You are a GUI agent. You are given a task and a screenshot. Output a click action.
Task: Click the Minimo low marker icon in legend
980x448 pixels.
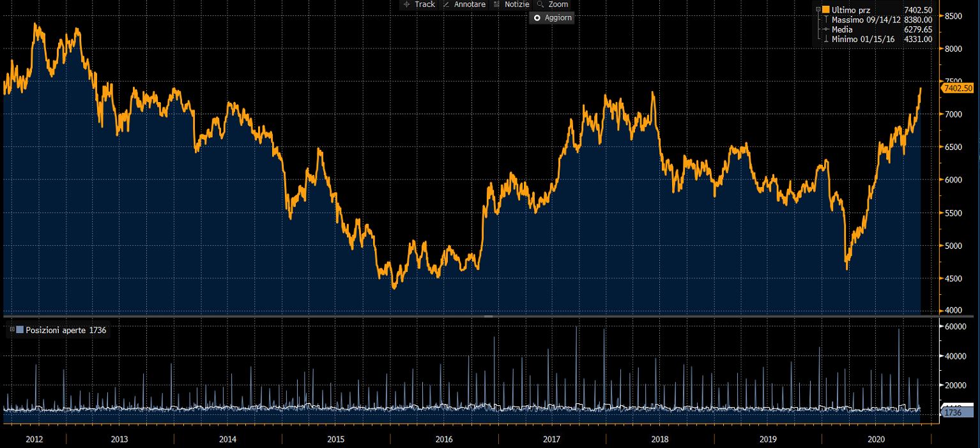(x=826, y=39)
